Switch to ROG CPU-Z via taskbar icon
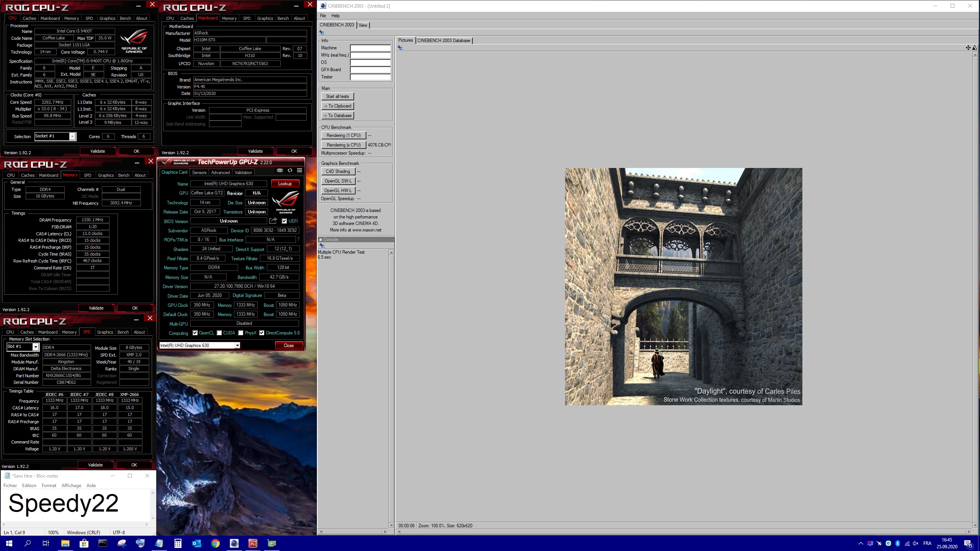Viewport: 980px width, 551px height. tap(253, 543)
